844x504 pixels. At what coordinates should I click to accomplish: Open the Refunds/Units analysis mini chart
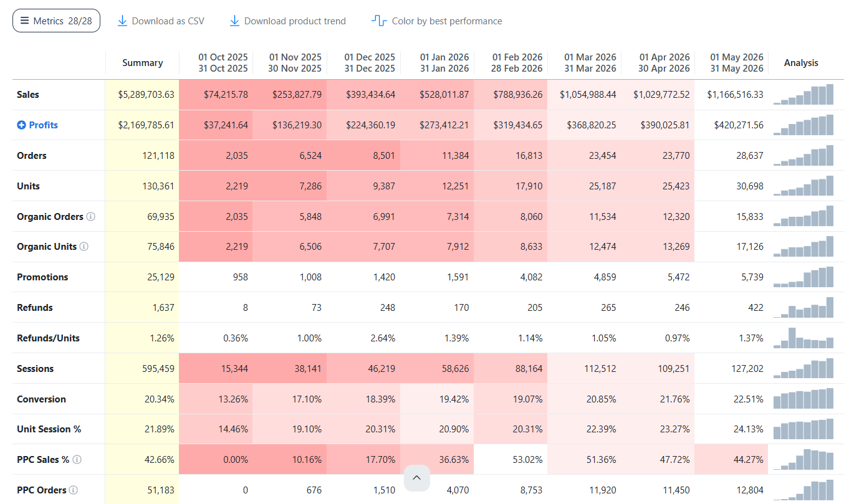click(x=803, y=338)
